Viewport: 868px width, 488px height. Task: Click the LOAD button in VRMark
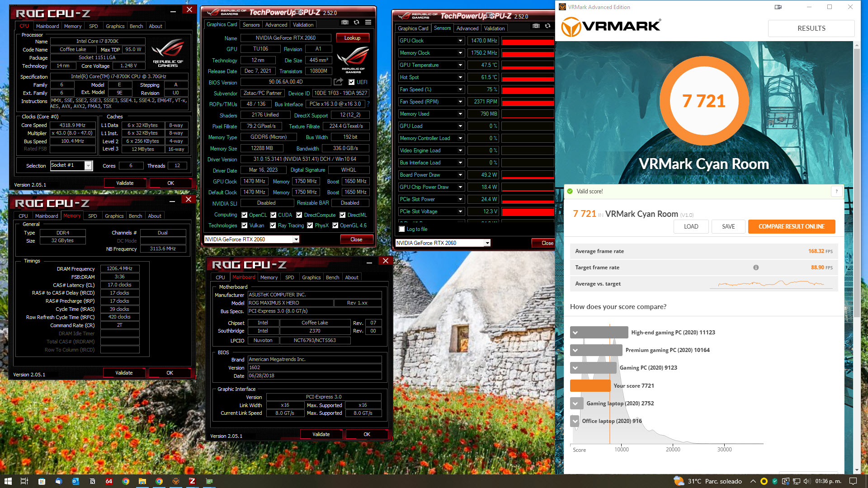coord(691,226)
